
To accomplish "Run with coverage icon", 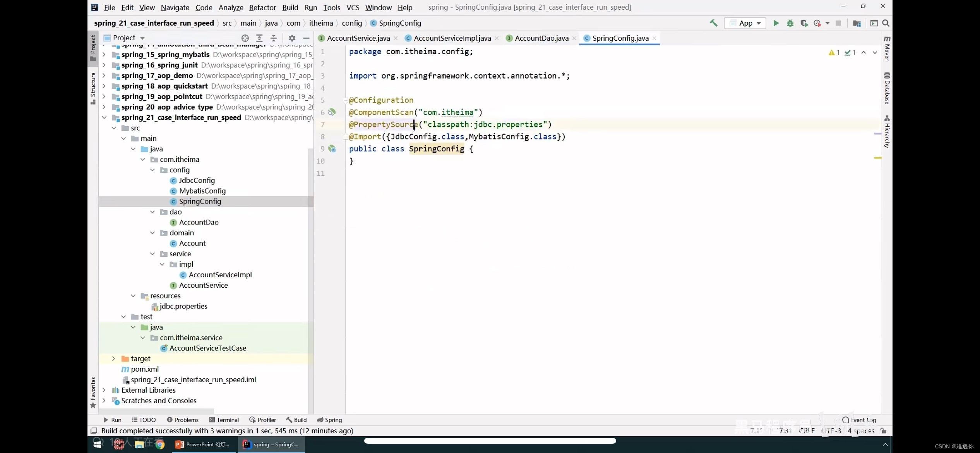I will 804,23.
